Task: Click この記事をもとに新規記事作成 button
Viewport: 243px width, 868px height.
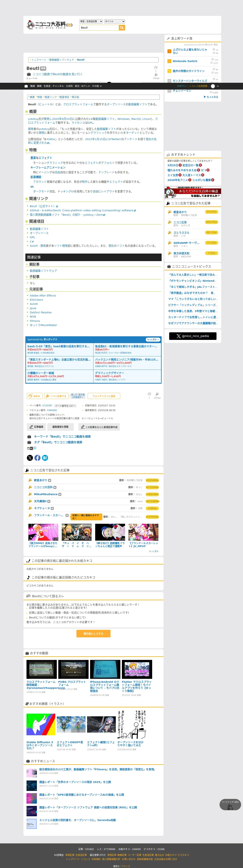Action: 99,427
